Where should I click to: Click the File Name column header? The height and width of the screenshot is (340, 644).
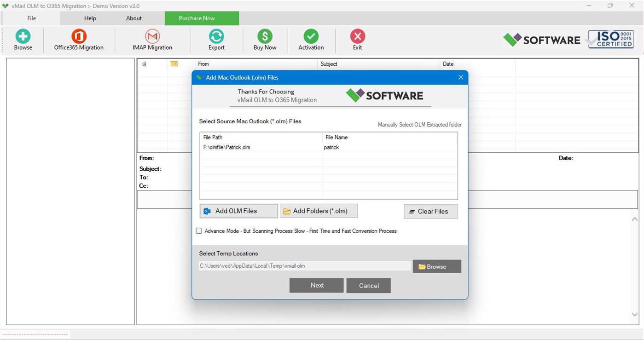coord(390,138)
